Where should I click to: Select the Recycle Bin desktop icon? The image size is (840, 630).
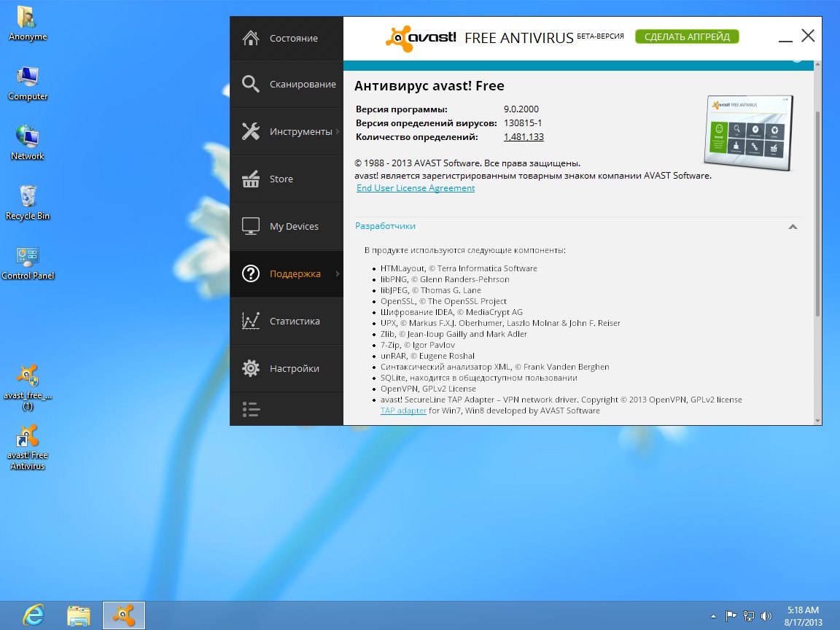point(28,203)
